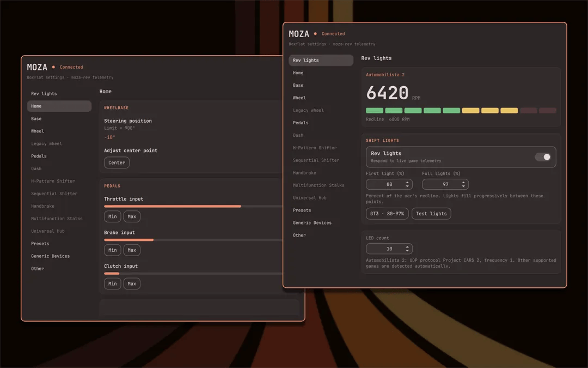Viewport: 588px width, 368px height.
Task: Open Home in the right window sidebar
Action: (321, 73)
